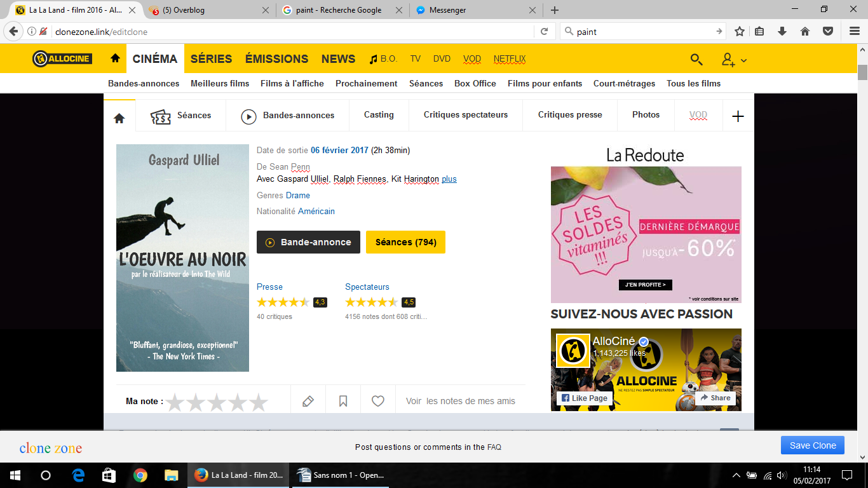Launch Edge from the taskbar
868x488 pixels.
[78, 475]
